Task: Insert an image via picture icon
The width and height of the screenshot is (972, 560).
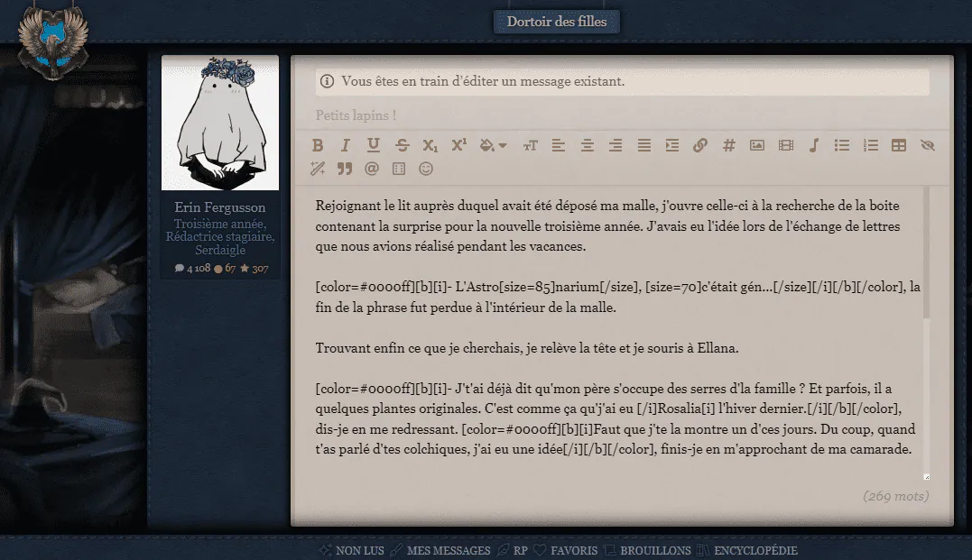Action: point(757,145)
